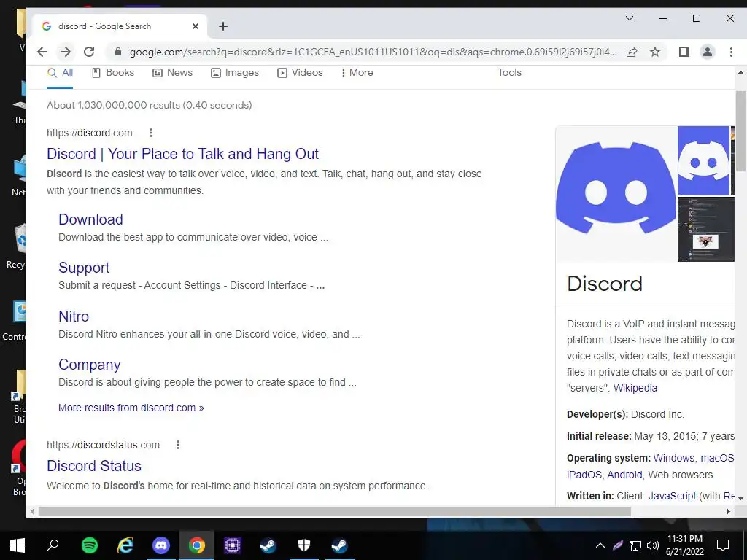Open the Nitro sitelink
The height and width of the screenshot is (560, 747).
[74, 316]
